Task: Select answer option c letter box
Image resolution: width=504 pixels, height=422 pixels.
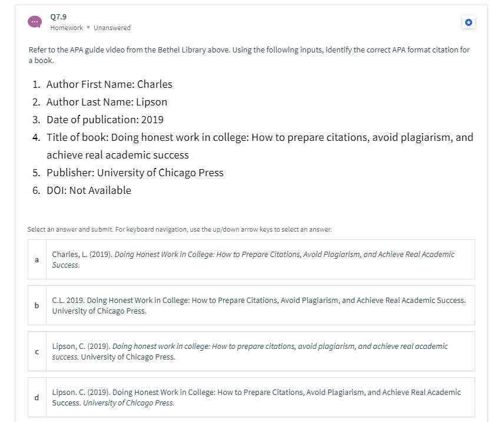Action: click(37, 351)
